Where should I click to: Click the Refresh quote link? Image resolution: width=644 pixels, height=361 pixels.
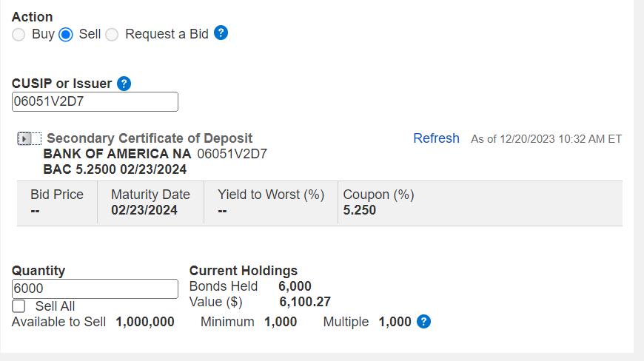point(436,138)
